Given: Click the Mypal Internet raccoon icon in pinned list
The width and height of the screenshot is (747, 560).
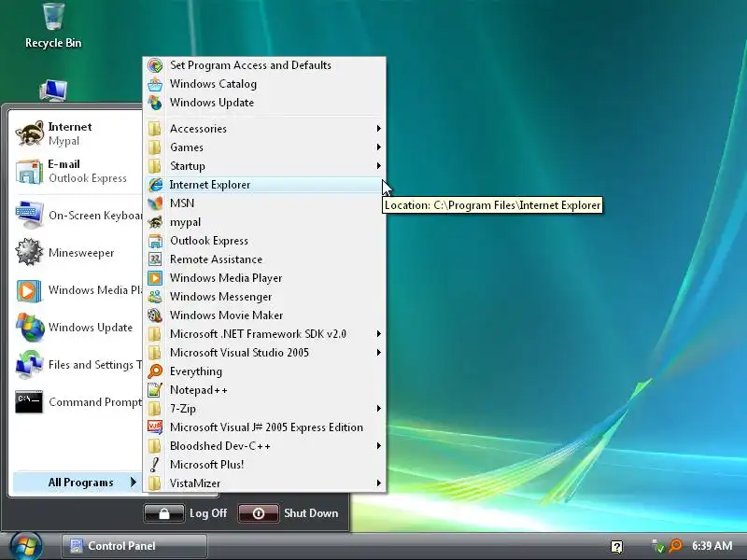Looking at the screenshot, I should tap(30, 133).
